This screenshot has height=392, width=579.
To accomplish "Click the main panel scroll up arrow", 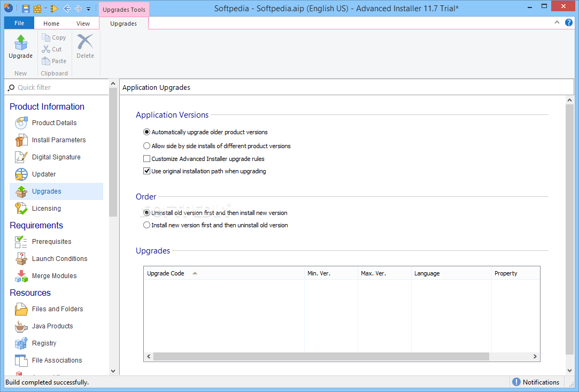I will (x=569, y=100).
